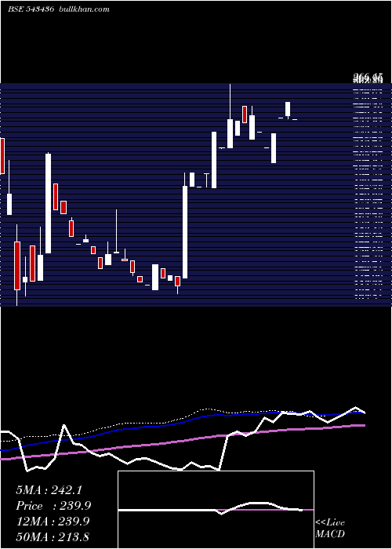
Task: Click inside the Live MACD inset chart
Action: pos(216,510)
